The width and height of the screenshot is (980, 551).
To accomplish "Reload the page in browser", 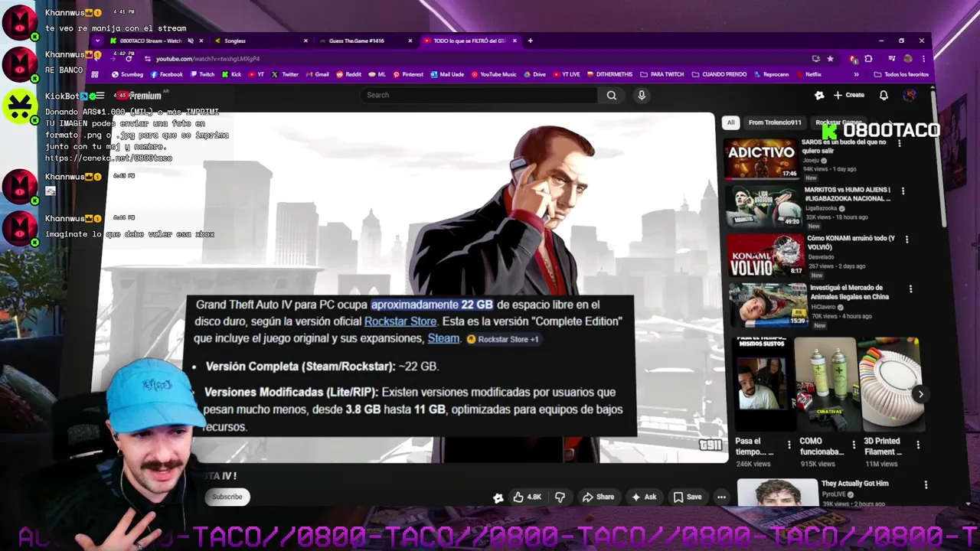I will [129, 59].
